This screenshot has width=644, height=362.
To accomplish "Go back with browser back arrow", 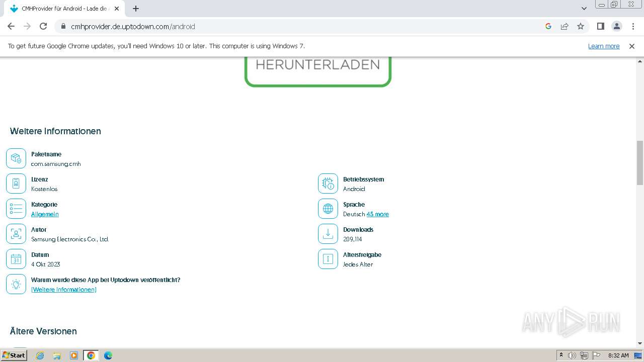I will (x=11, y=26).
